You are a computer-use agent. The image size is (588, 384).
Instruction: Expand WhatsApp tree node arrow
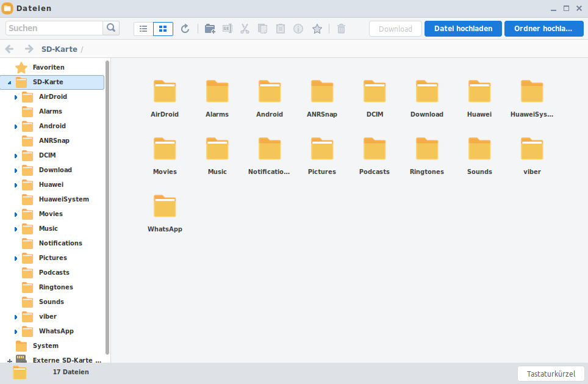coord(16,331)
